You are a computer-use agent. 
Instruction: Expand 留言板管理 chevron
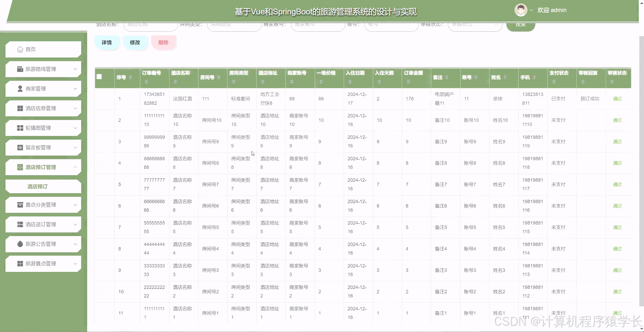[x=75, y=147]
